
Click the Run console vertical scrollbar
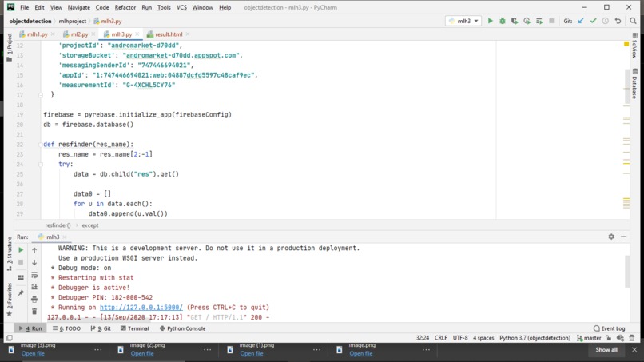point(626,271)
